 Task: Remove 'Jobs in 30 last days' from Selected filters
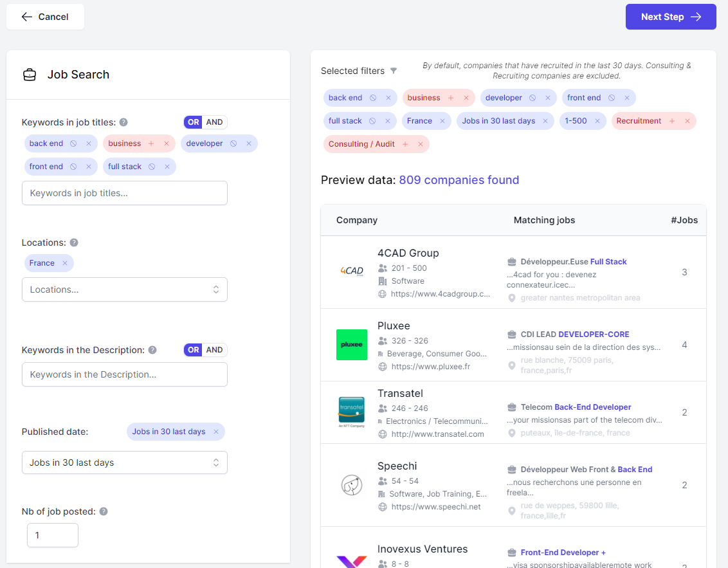pyautogui.click(x=545, y=121)
